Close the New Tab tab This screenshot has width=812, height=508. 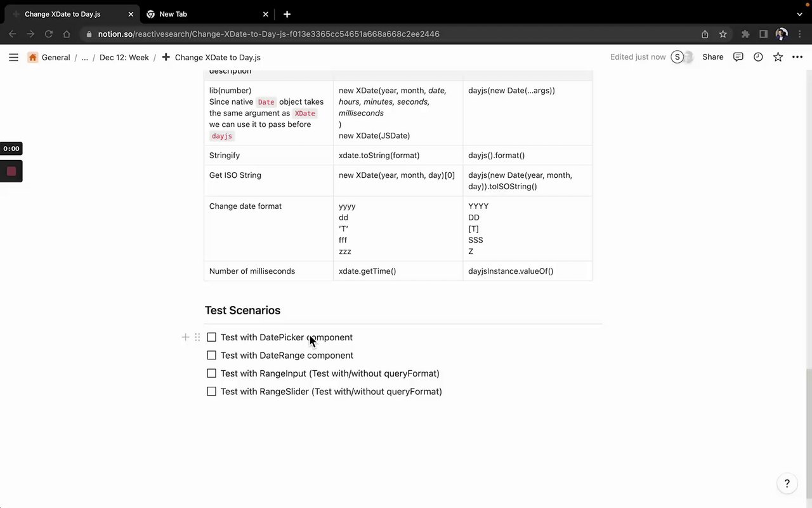[x=265, y=14]
